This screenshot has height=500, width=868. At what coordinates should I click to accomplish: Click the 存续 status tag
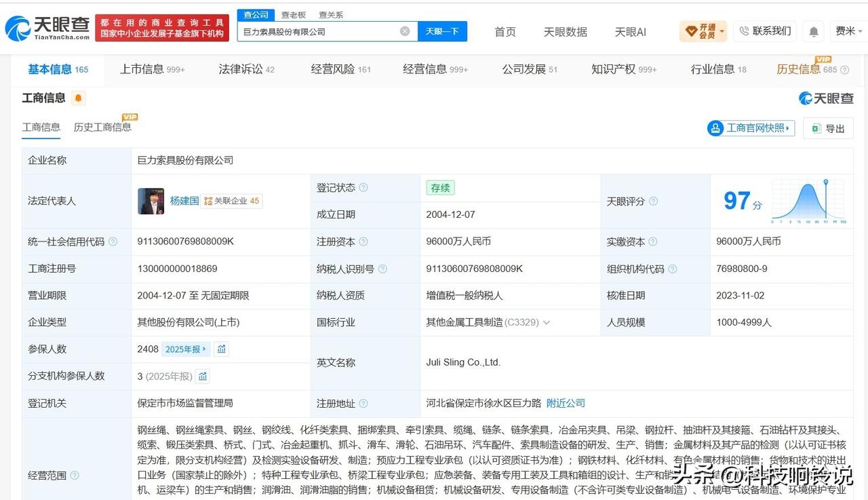(x=440, y=188)
